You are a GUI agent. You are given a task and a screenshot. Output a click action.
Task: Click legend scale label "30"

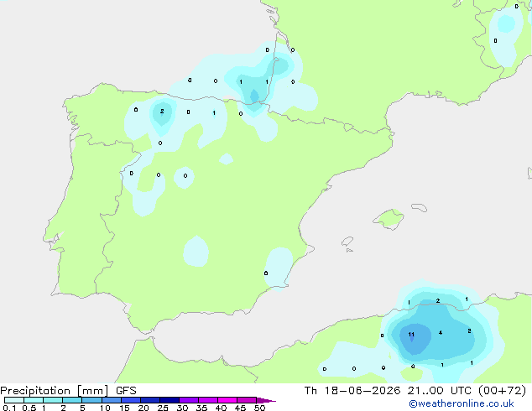[182, 408]
